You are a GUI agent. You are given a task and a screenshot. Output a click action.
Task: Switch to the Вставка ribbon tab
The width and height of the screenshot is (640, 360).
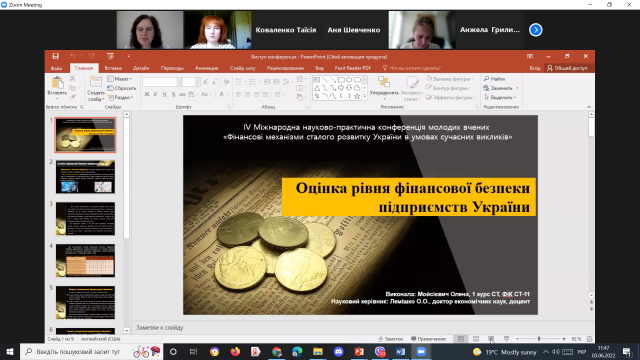[x=113, y=68]
